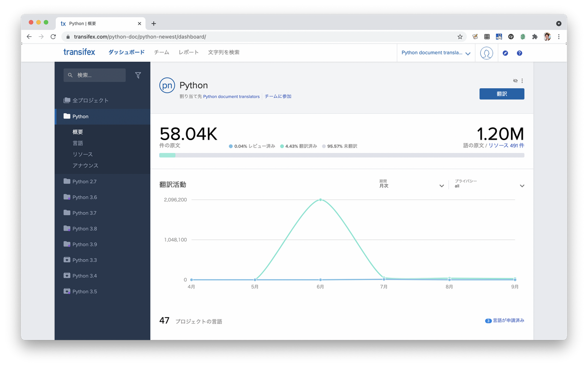Image resolution: width=588 pixels, height=368 pixels.
Task: Open the レポート tab
Action: click(189, 52)
